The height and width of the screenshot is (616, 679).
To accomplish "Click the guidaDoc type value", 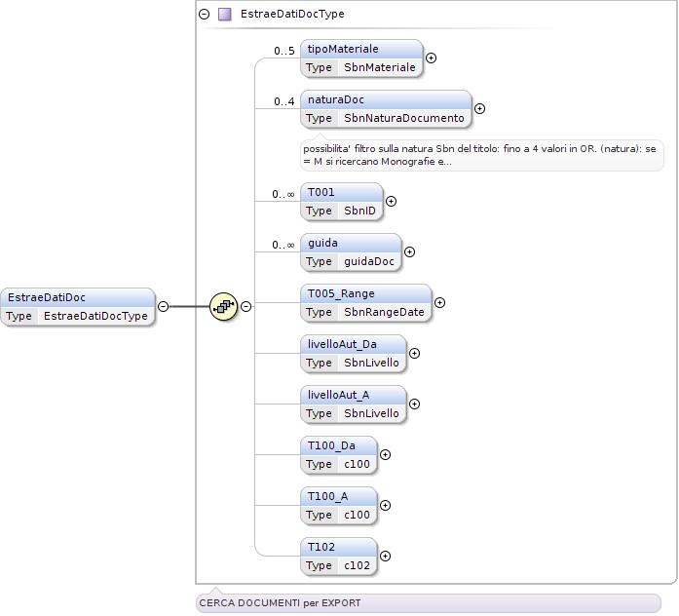I will tap(369, 261).
